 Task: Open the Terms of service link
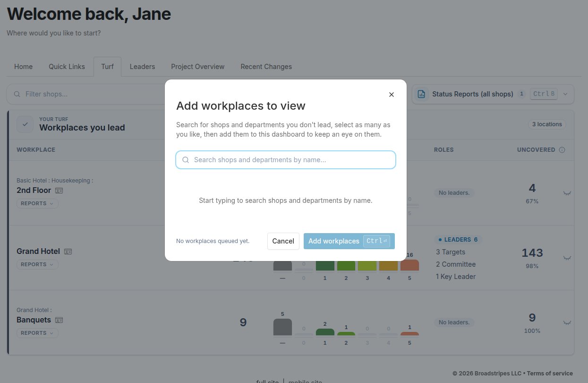pos(550,374)
